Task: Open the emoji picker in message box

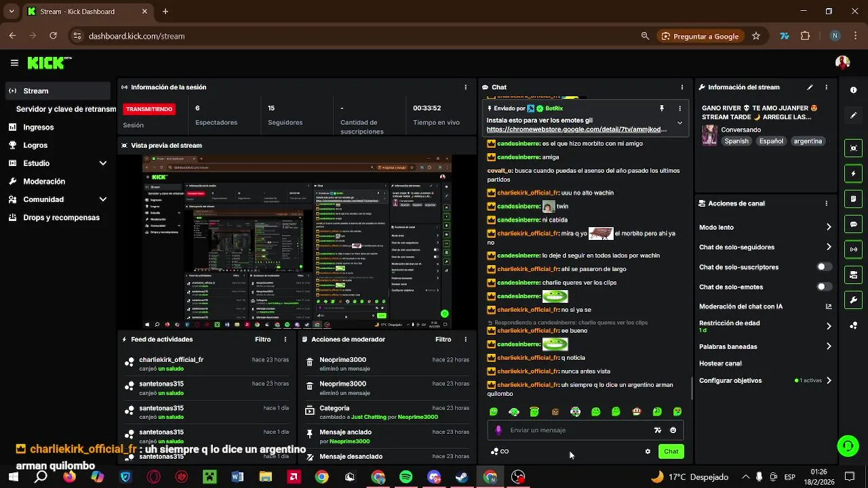Action: click(673, 430)
